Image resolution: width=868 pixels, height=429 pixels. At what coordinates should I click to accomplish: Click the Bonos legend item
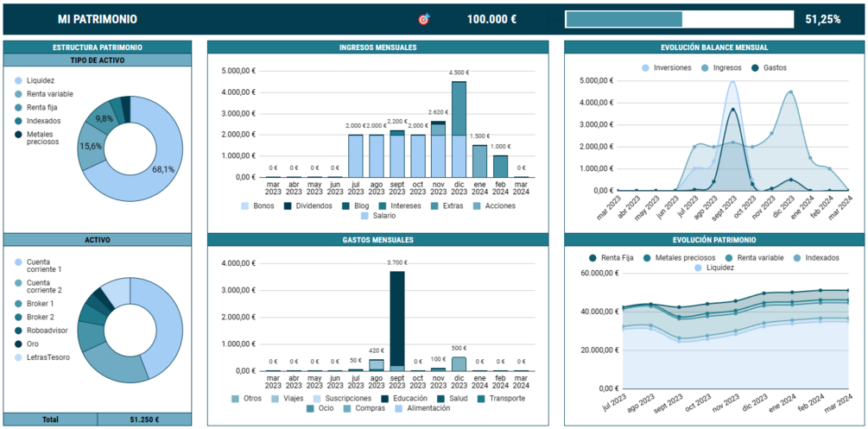[x=257, y=206]
